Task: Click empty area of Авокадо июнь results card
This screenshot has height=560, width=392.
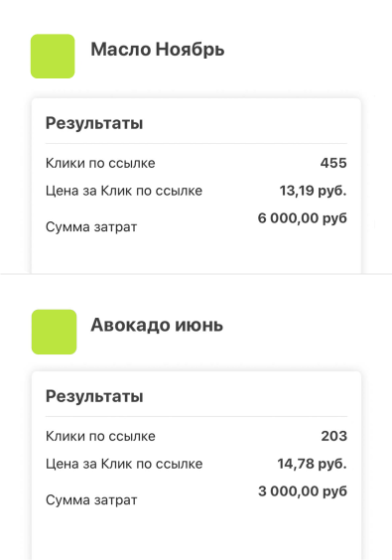Action: click(x=196, y=530)
